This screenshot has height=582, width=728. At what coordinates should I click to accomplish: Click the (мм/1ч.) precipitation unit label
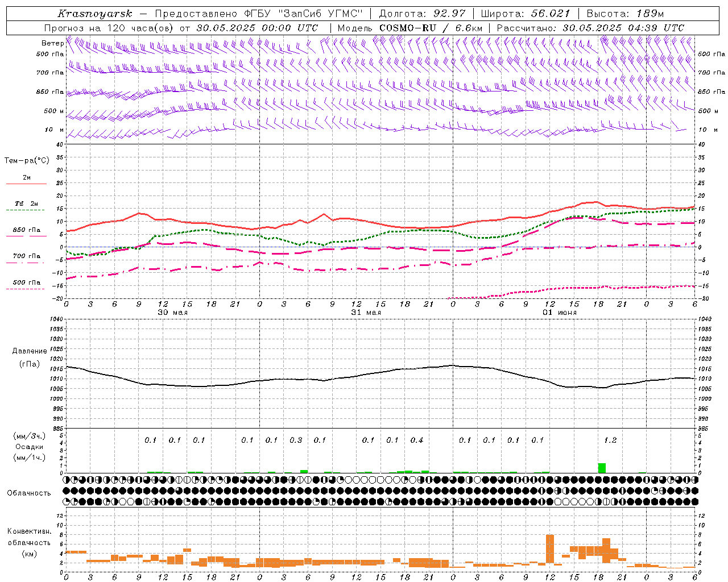click(30, 458)
